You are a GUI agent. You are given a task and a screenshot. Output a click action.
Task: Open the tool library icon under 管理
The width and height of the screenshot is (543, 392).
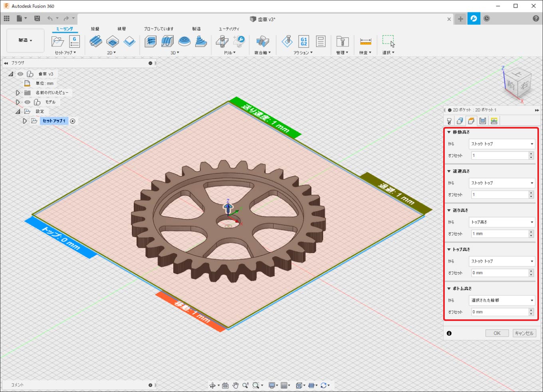[342, 41]
